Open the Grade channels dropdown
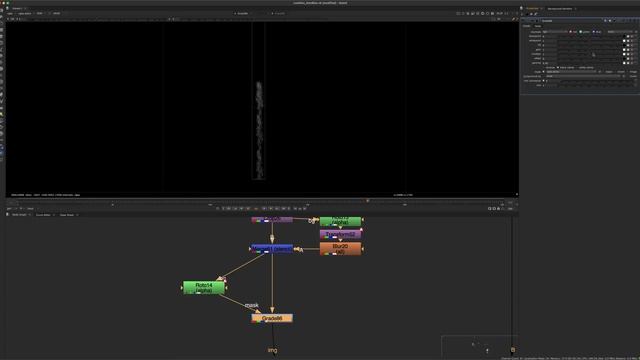This screenshot has width=640, height=360. (555, 32)
